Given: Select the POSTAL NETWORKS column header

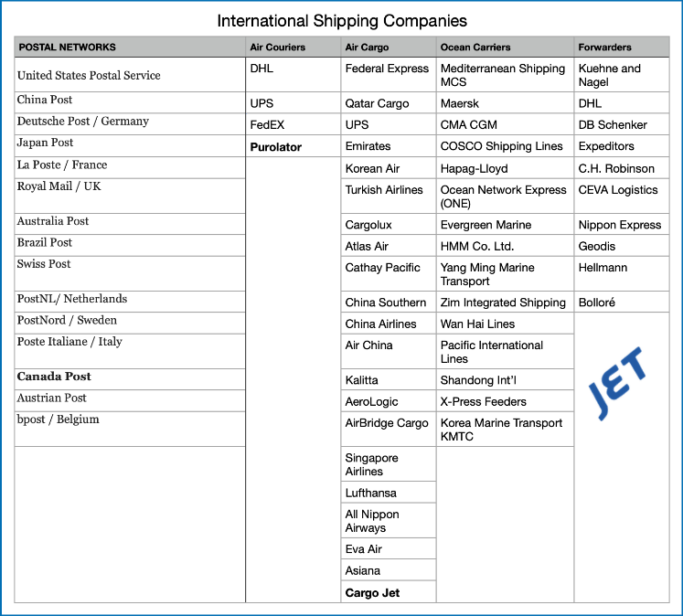Looking at the screenshot, I should coord(68,48).
